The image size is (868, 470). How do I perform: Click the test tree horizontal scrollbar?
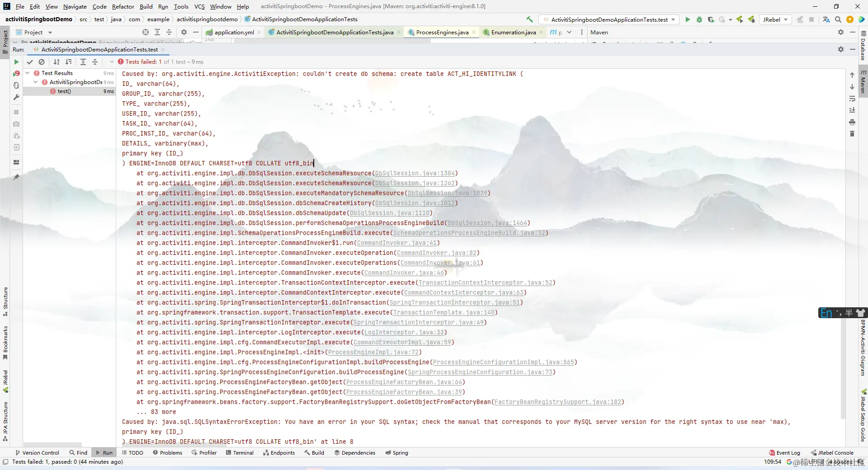[x=52, y=445]
